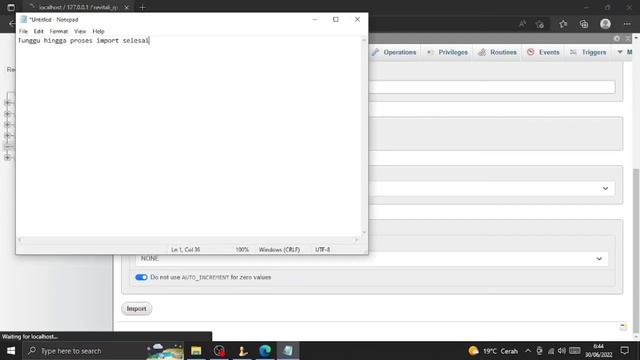This screenshot has height=360, width=640.
Task: Click the Import button in phpMyAdmin
Action: [136, 309]
